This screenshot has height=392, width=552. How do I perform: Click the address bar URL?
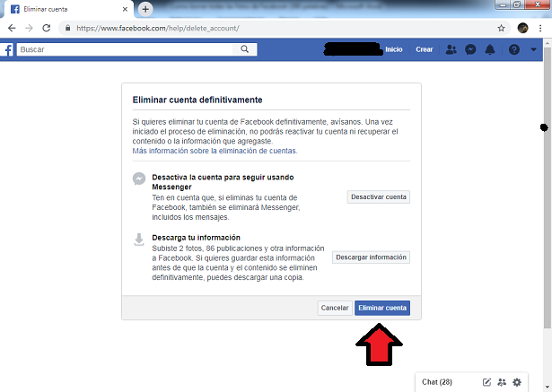(x=158, y=28)
